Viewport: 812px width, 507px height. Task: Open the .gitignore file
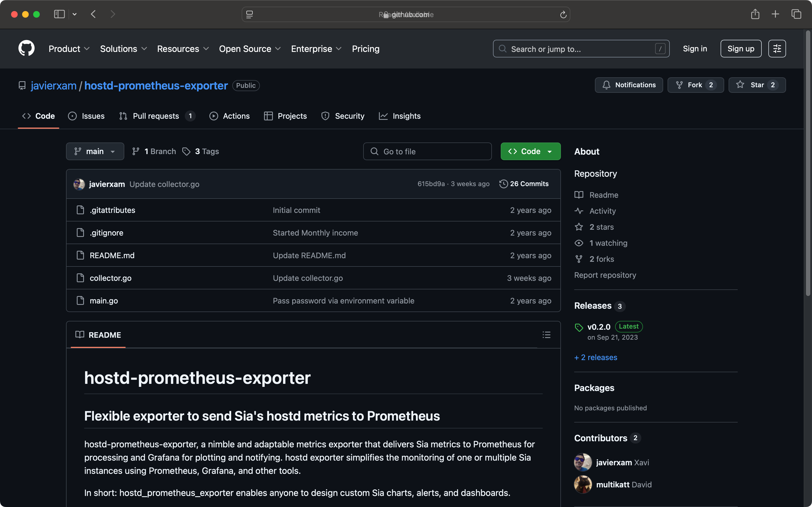(106, 233)
